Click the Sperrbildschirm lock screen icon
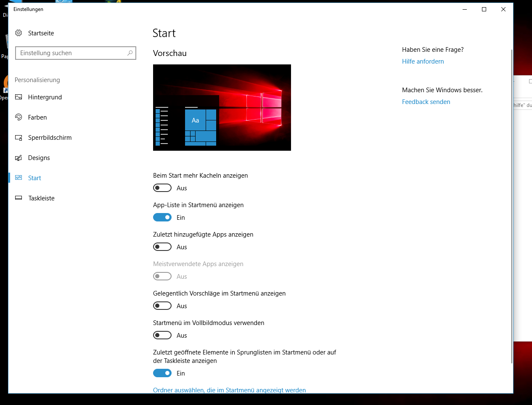This screenshot has width=532, height=405. point(19,137)
